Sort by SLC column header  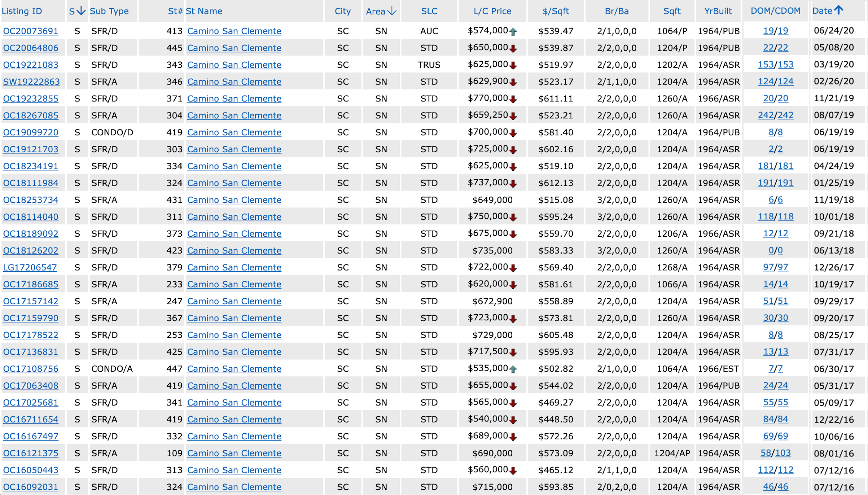(429, 11)
